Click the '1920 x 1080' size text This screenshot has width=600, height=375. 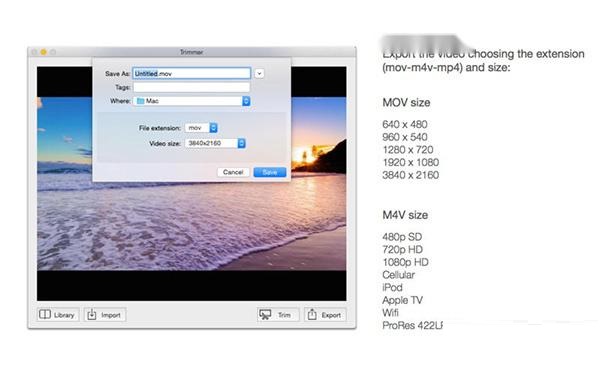coord(411,163)
